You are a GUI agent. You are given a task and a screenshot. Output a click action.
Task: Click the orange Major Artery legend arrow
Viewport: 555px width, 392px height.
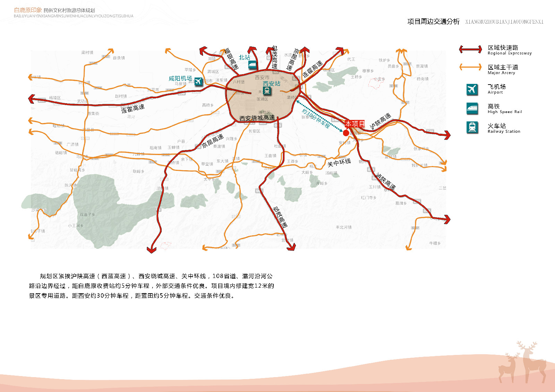470,67
